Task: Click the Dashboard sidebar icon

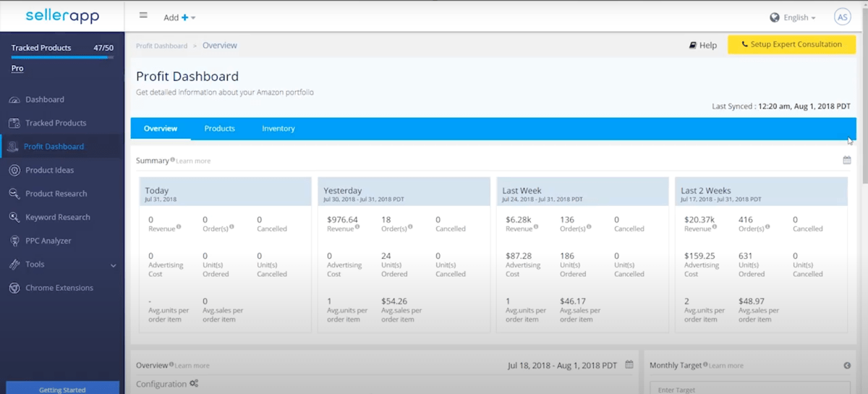Action: 14,100
